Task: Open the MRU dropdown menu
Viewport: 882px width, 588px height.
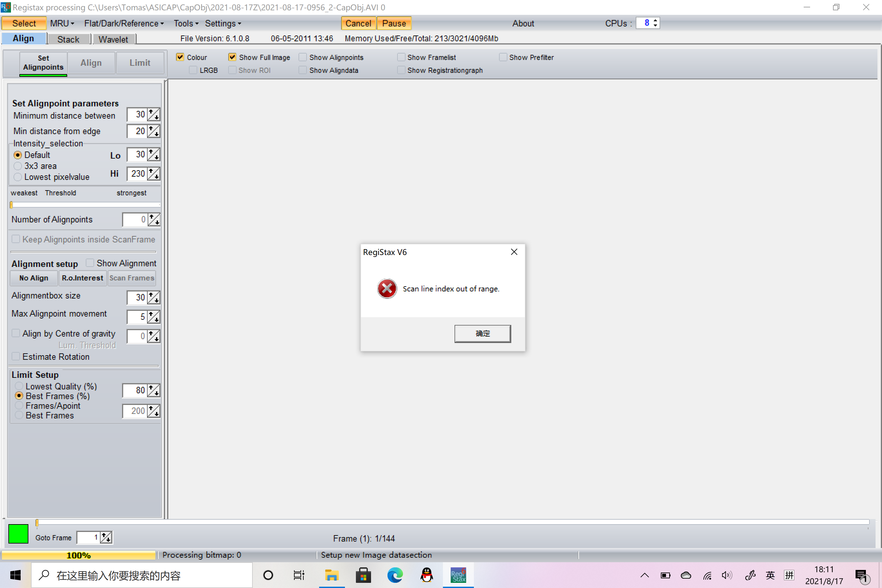Action: [62, 23]
